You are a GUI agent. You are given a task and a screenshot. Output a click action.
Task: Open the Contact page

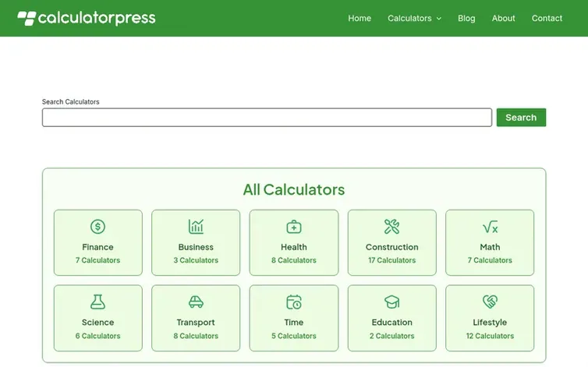(x=547, y=18)
